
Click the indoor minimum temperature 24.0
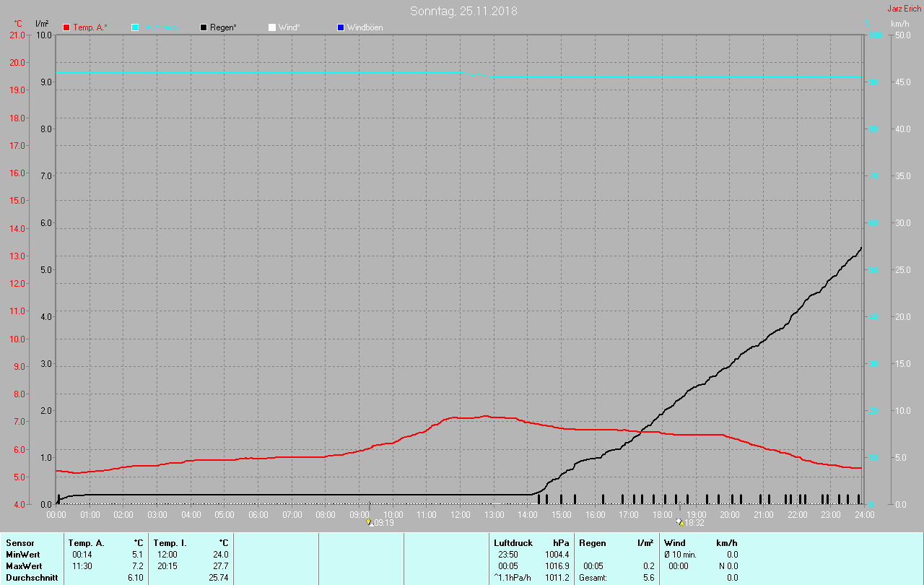point(220,554)
